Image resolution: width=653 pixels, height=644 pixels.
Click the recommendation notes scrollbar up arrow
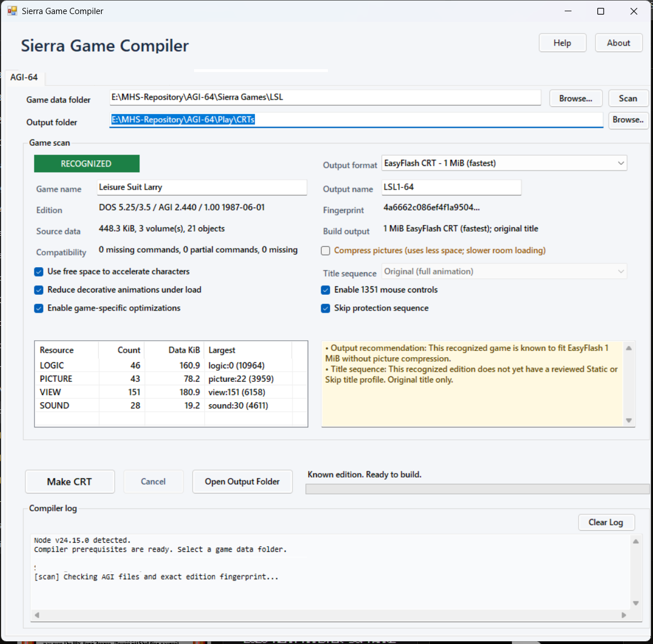(x=629, y=348)
